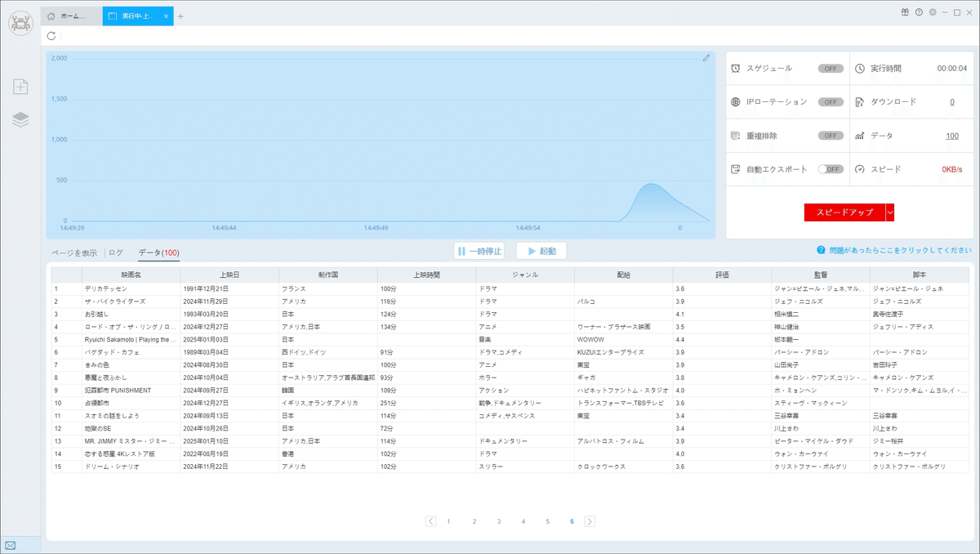The image size is (980, 554).
Task: Click the 2022年08月19日 date cell
Action: coord(229,453)
